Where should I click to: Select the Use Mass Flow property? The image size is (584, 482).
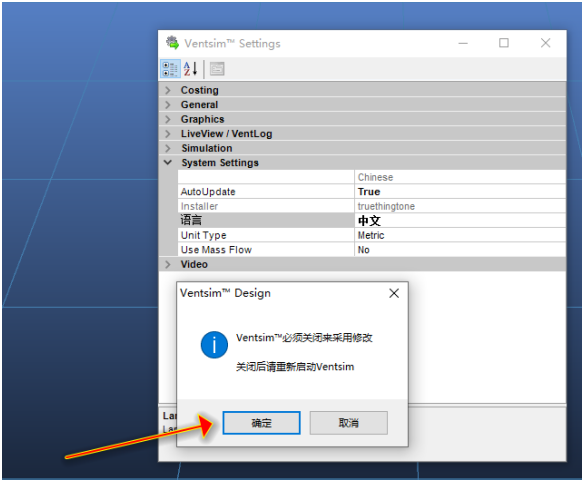click(266, 250)
